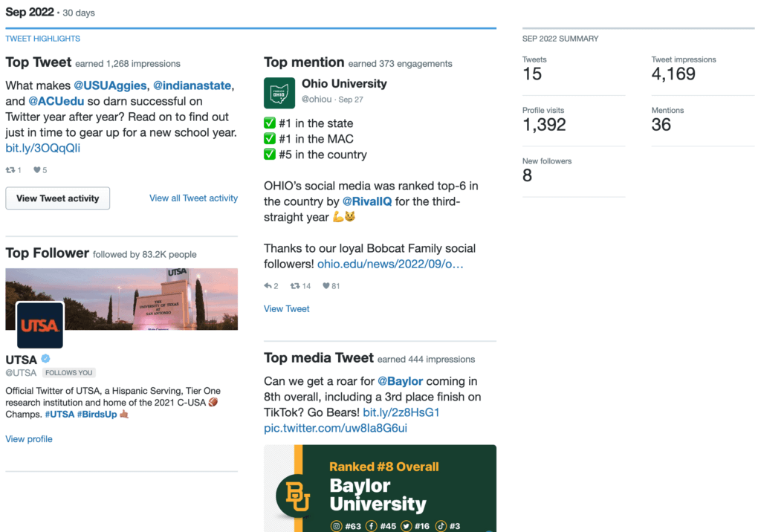Click the retweet icon on Ohio University's mention
This screenshot has height=532, width=761.
tap(296, 285)
